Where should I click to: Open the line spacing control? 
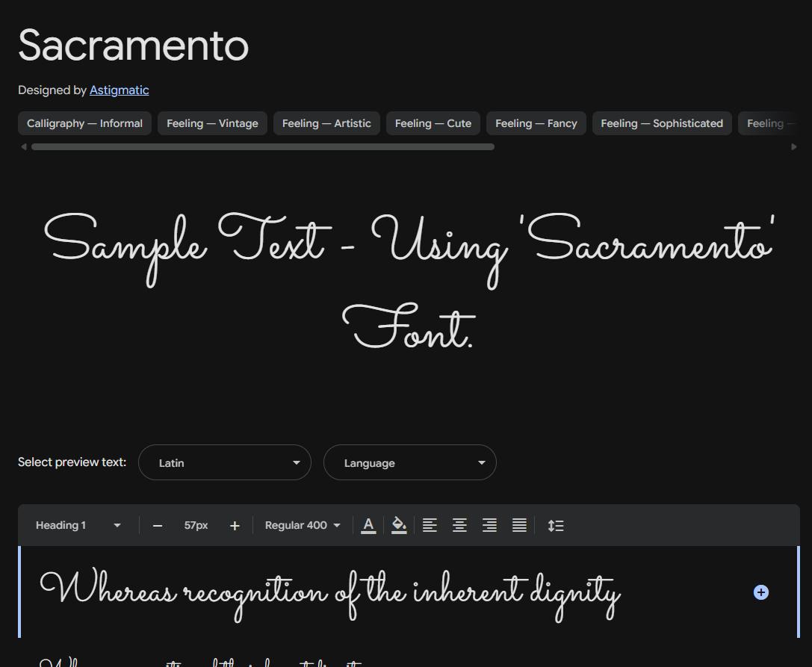[556, 526]
